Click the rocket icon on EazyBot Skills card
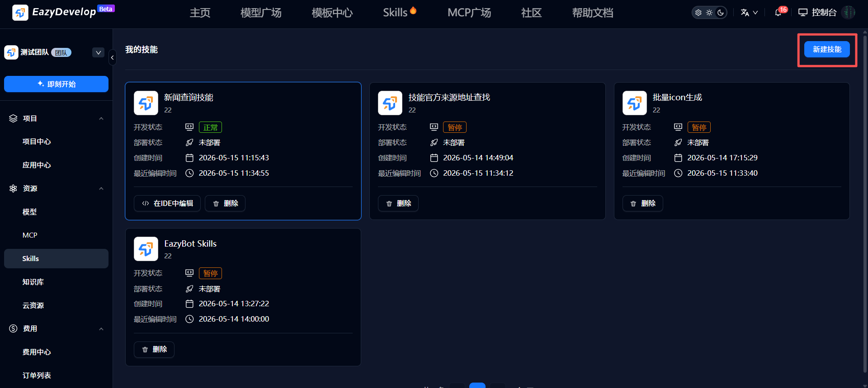The height and width of the screenshot is (388, 868). [189, 289]
